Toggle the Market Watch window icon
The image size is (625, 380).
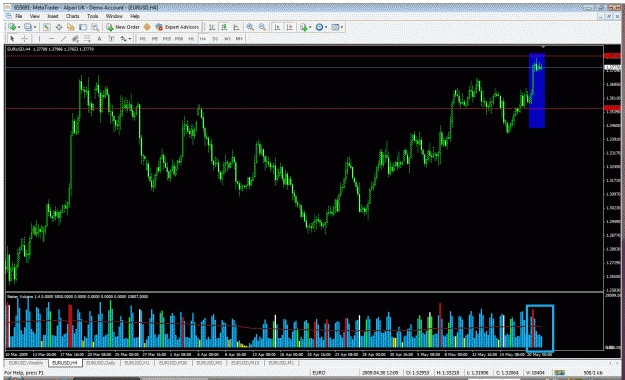click(47, 27)
